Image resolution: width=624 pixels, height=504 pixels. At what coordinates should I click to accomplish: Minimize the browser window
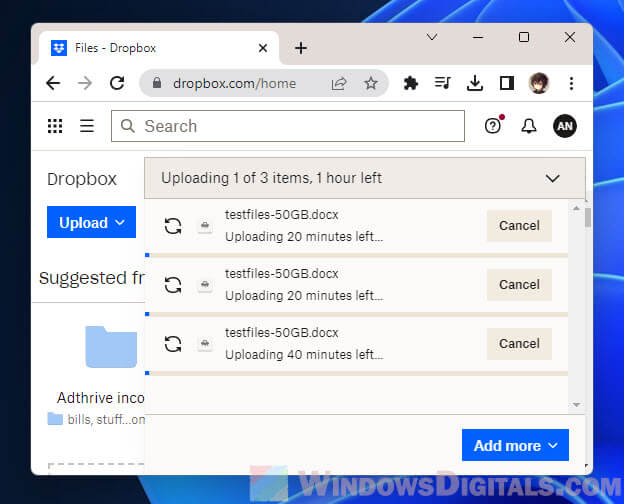click(x=478, y=37)
